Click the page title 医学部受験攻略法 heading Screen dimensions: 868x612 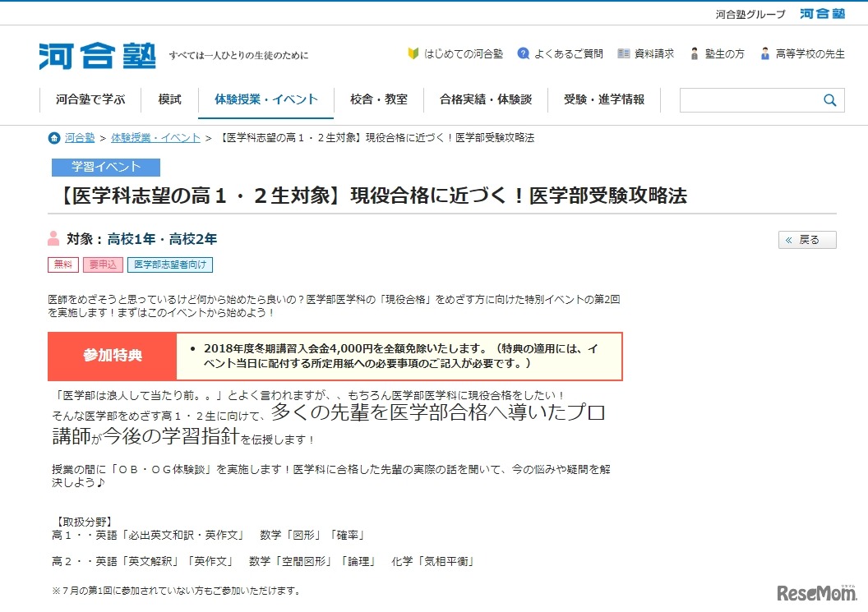(372, 196)
